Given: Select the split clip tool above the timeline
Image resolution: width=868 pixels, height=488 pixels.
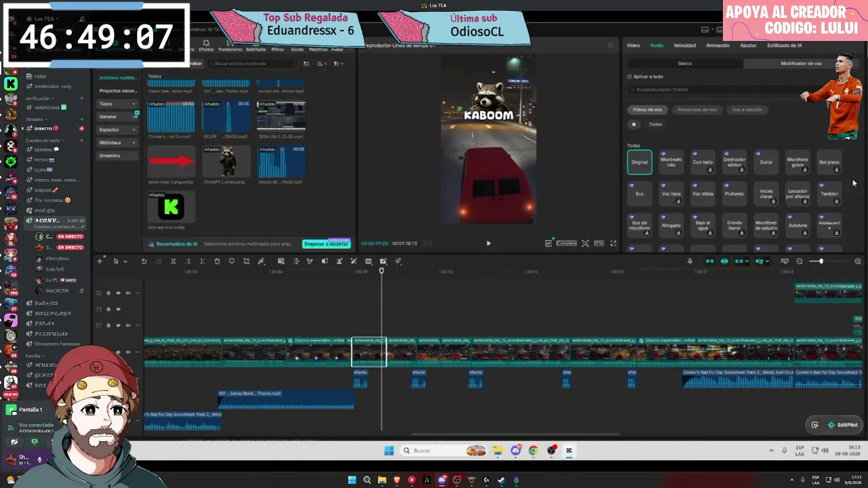Looking at the screenshot, I should [173, 262].
